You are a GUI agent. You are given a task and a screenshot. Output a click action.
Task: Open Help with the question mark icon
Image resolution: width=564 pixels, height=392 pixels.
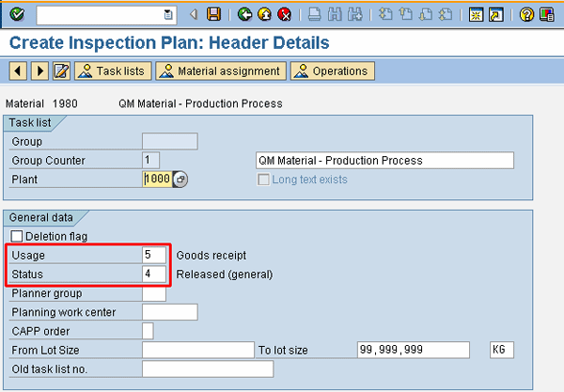[x=526, y=14]
